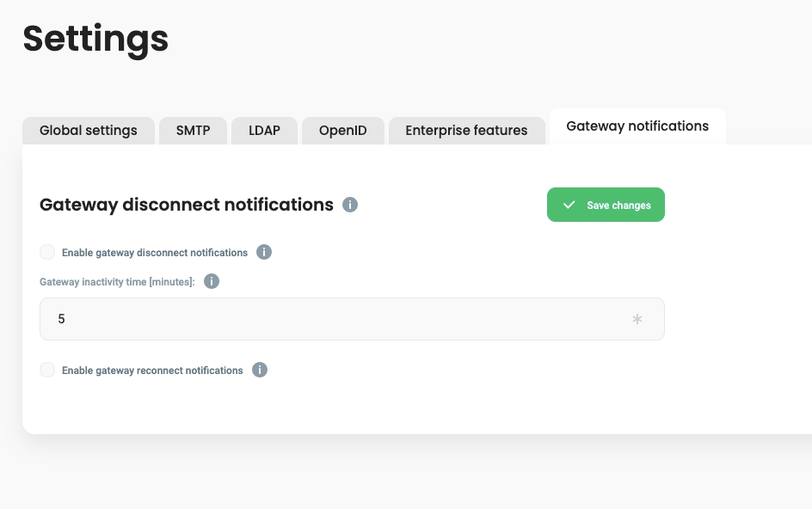Image resolution: width=812 pixels, height=509 pixels.
Task: Click info icon next to reconnect notifications checkbox
Action: coord(260,370)
